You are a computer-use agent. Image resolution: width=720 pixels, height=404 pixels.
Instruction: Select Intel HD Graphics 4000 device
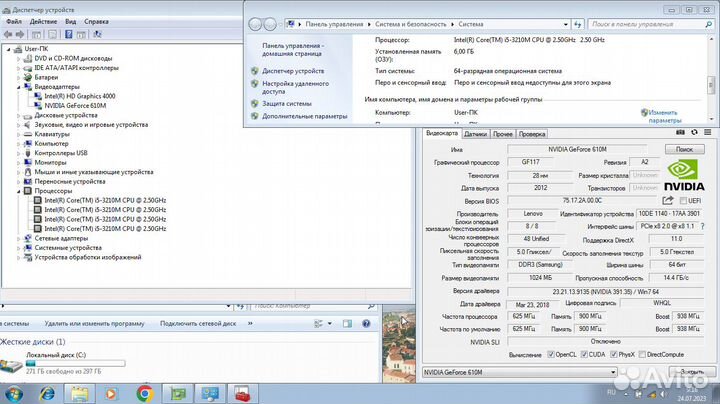click(x=79, y=96)
